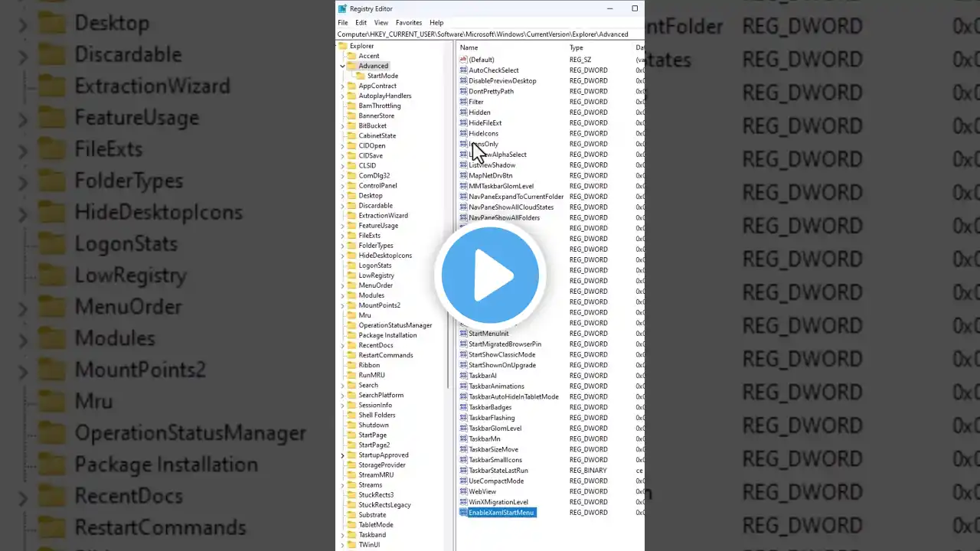The width and height of the screenshot is (980, 551).
Task: Open the Favorites menu
Action: 408,23
